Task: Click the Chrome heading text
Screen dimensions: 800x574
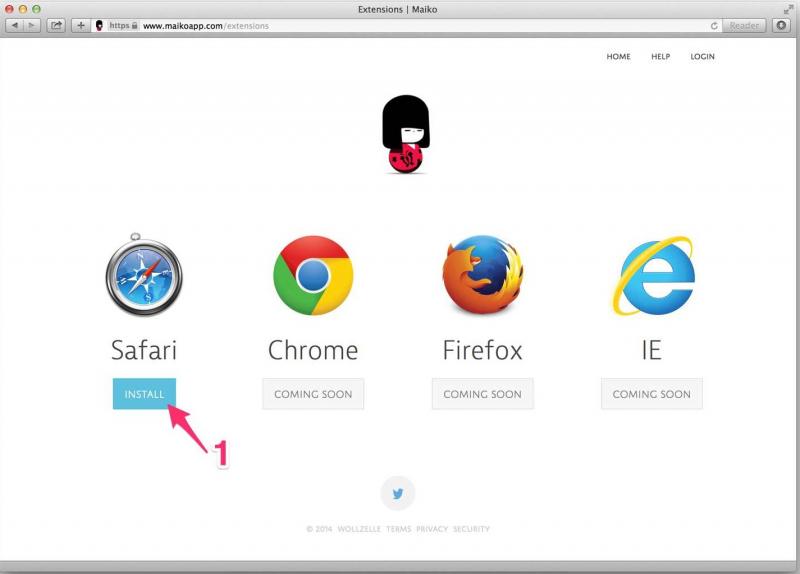Action: (x=313, y=351)
